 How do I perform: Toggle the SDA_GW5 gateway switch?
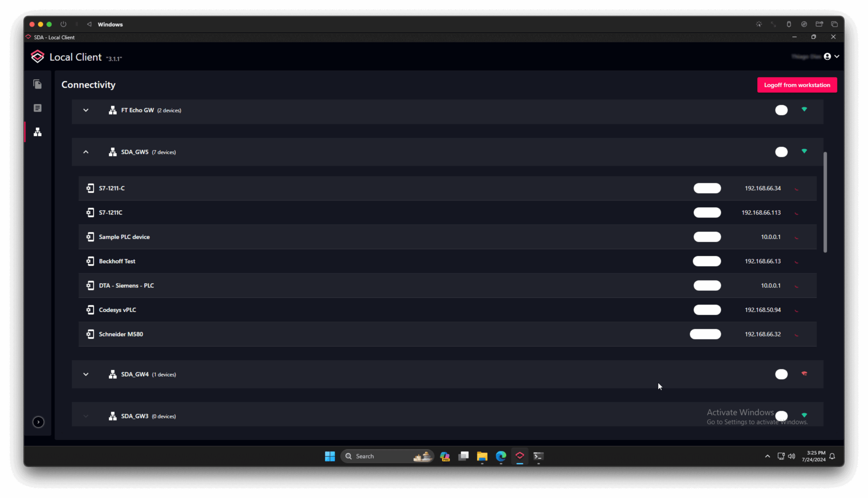(x=781, y=152)
